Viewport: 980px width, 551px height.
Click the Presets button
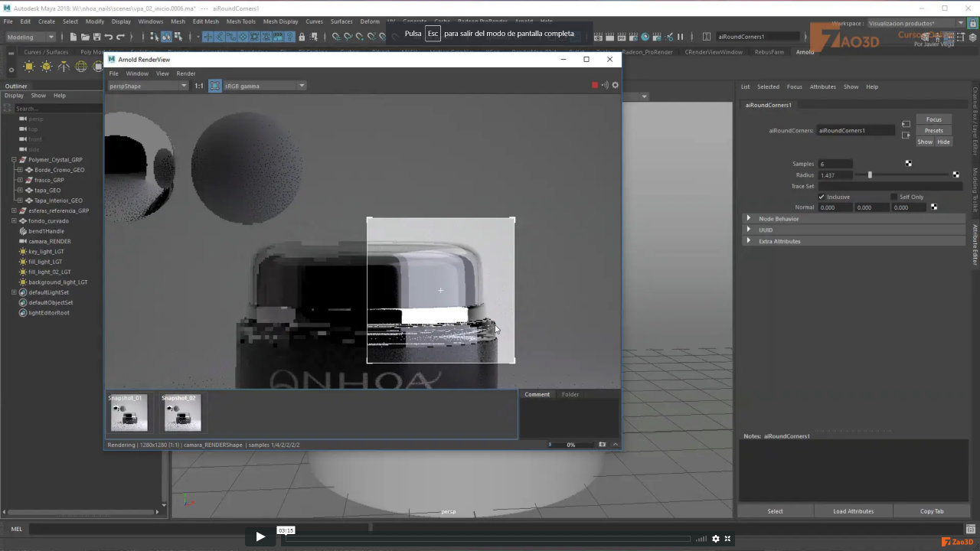[x=934, y=130]
